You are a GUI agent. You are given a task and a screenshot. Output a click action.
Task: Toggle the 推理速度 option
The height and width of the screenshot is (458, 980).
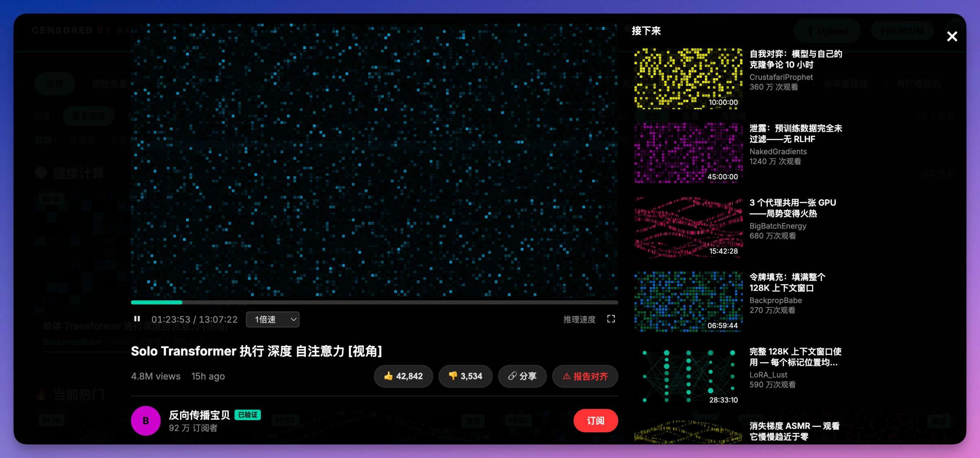click(x=579, y=319)
